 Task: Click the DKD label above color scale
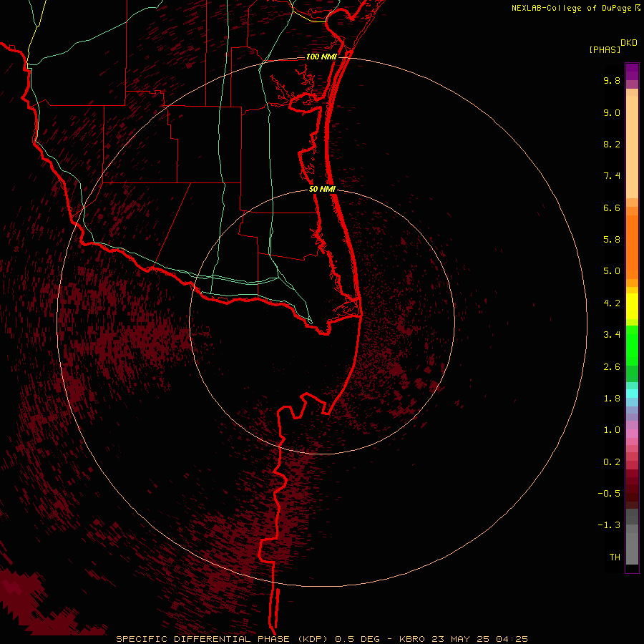point(629,43)
